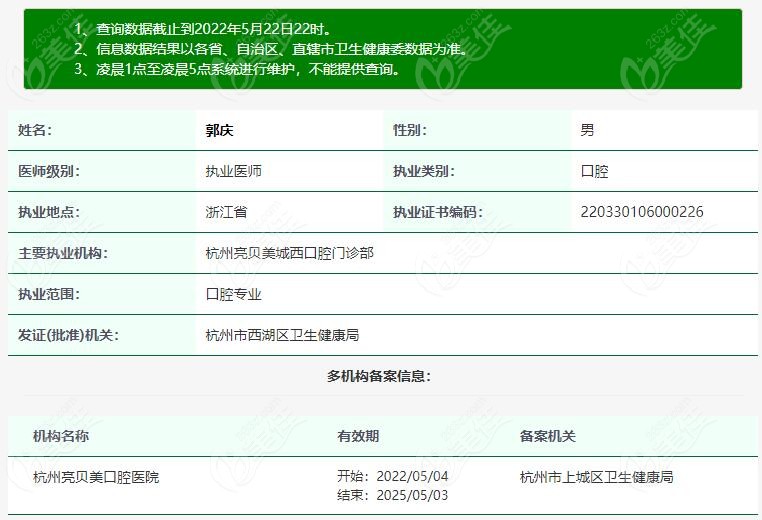Select the institution 杭州亮贝美口腔医院
The image size is (762, 520).
(96, 477)
